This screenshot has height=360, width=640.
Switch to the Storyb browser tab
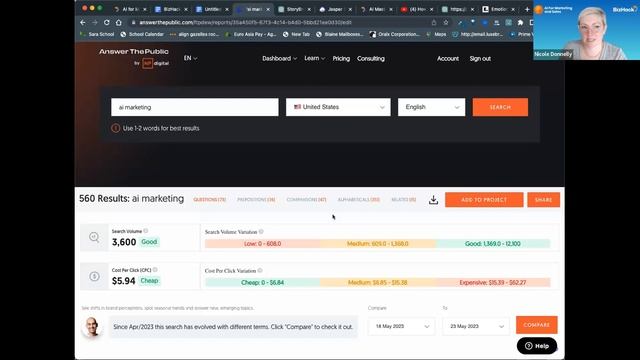293,9
